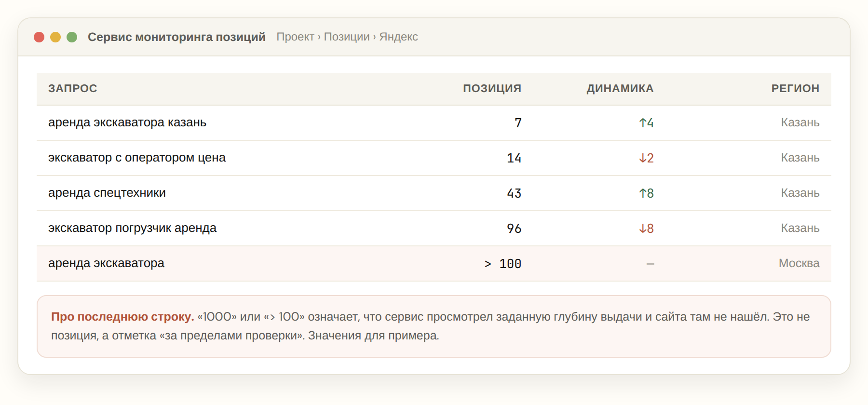Sort by the ЗАПРОС column header

coord(73,89)
